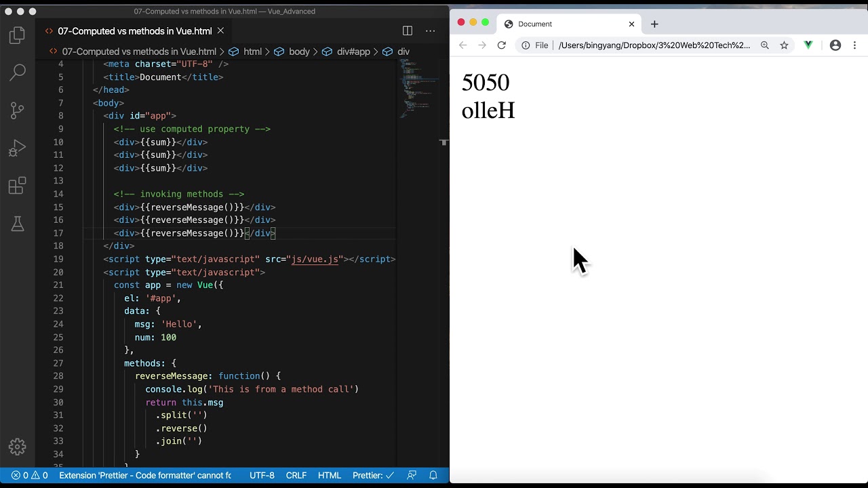Open Chrome profile avatar
Screen dimensions: 868x488
(835, 45)
